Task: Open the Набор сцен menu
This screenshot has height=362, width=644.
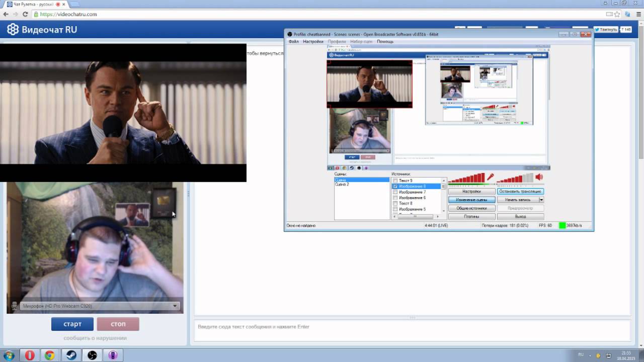Action: point(361,41)
